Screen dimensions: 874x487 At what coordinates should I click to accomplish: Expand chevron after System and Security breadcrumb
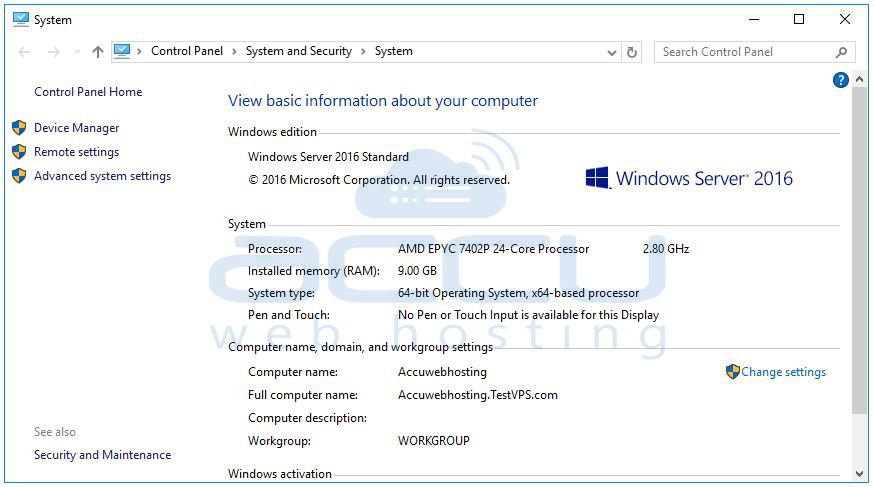tap(363, 51)
